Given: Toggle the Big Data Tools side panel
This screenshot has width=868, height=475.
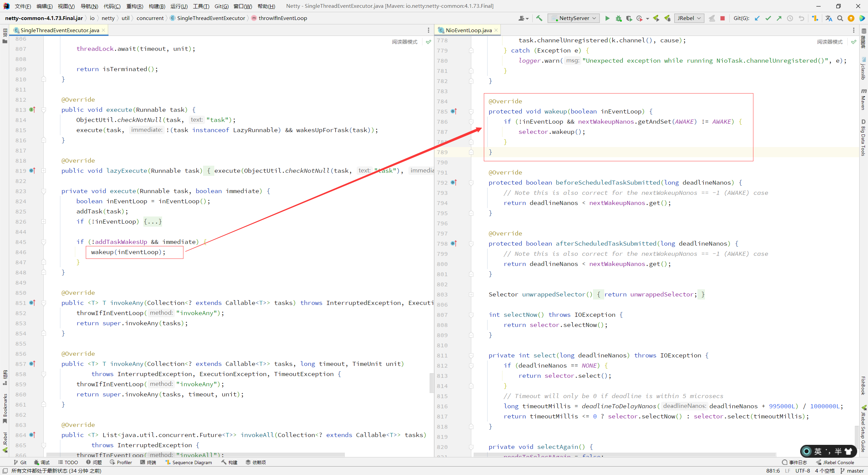Looking at the screenshot, I should click(863, 137).
